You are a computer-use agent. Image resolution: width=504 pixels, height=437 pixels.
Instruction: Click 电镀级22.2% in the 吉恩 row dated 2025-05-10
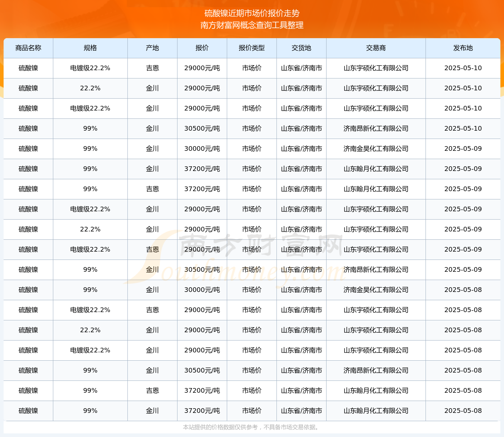[90, 68]
